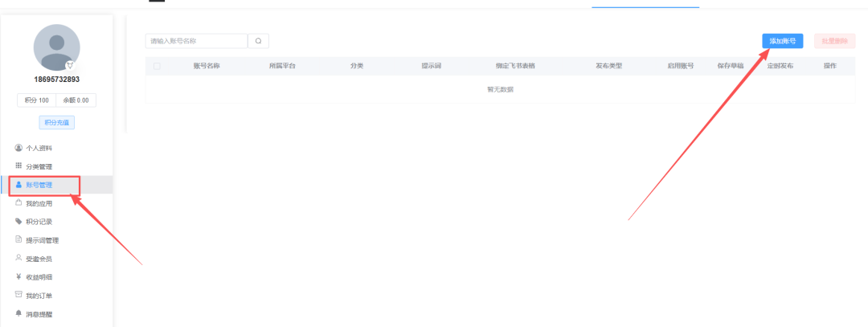The height and width of the screenshot is (327, 868).
Task: Click the 暂无数据 empty-table message
Action: 500,90
